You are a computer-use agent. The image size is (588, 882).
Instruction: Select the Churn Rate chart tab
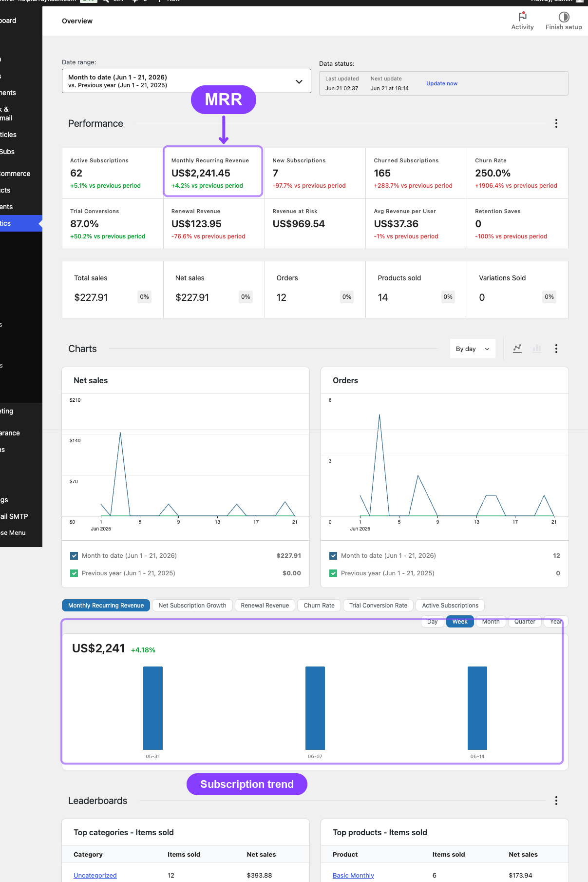coord(319,606)
